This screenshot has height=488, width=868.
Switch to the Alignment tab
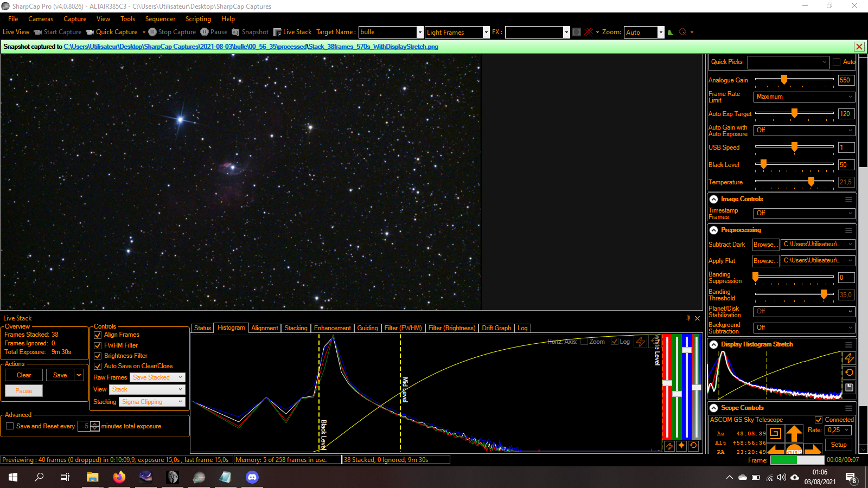click(265, 328)
